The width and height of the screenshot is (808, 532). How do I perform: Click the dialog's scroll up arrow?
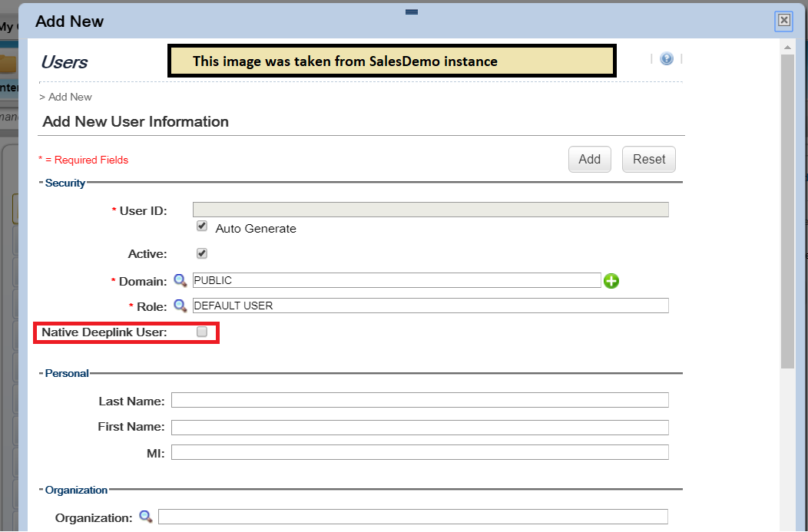click(x=787, y=48)
